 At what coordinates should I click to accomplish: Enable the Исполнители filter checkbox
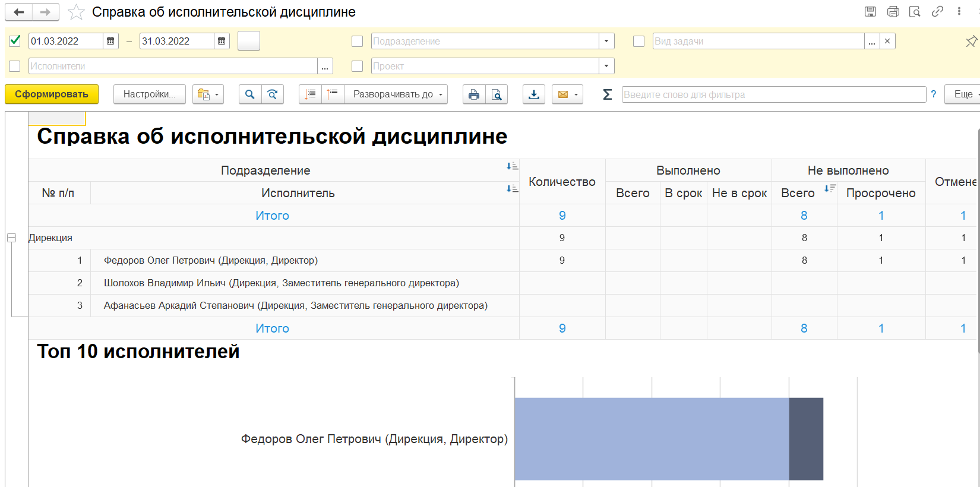(x=15, y=66)
